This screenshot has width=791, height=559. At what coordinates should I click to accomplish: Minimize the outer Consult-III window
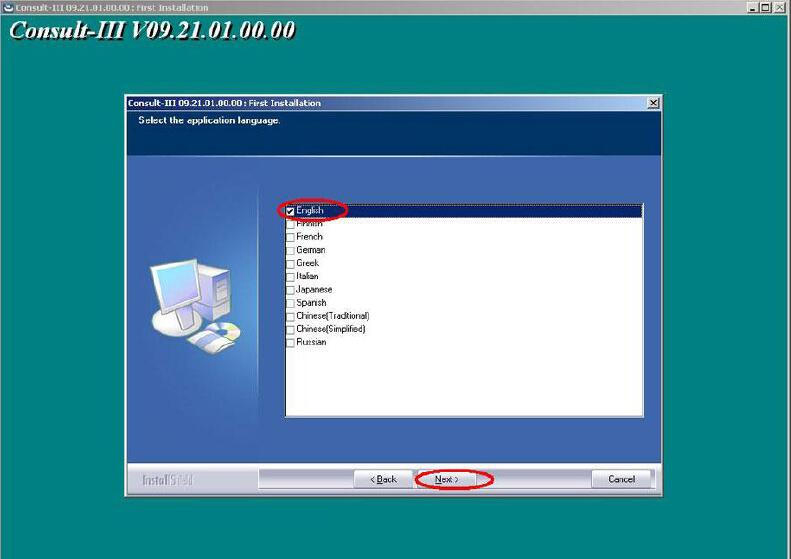point(753,7)
